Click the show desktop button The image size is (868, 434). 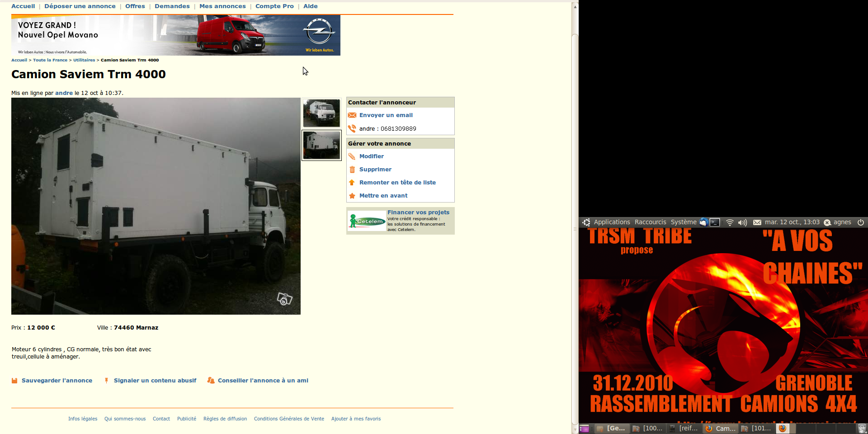click(584, 428)
